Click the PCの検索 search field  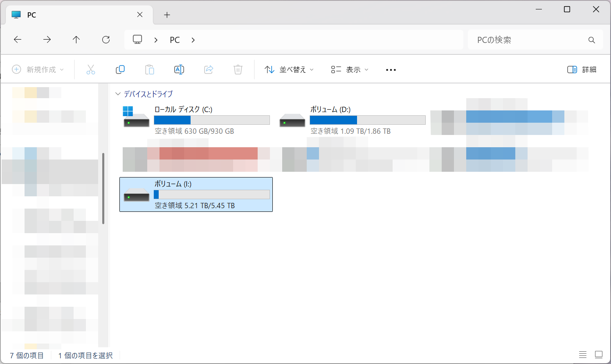[x=530, y=40]
